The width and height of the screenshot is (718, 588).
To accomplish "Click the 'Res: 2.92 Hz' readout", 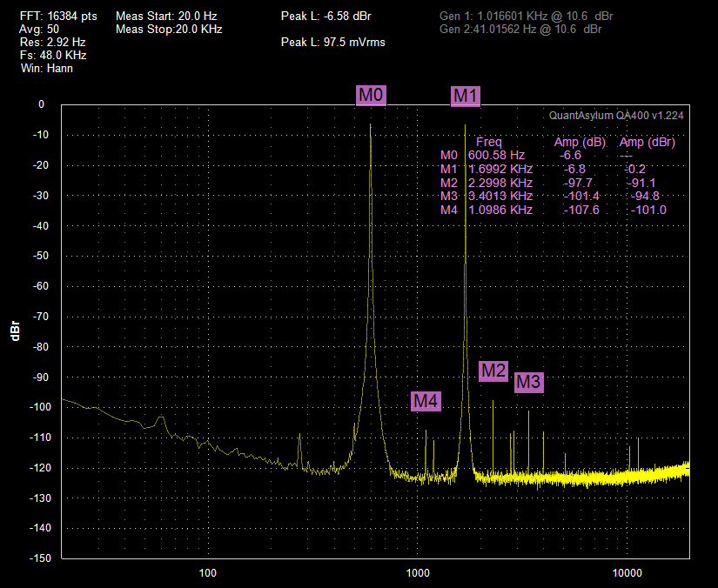I will (53, 42).
